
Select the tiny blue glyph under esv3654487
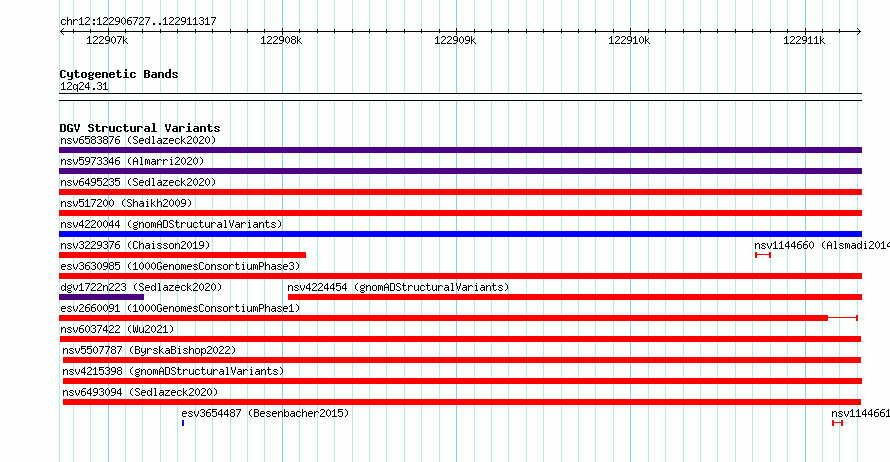pos(183,423)
